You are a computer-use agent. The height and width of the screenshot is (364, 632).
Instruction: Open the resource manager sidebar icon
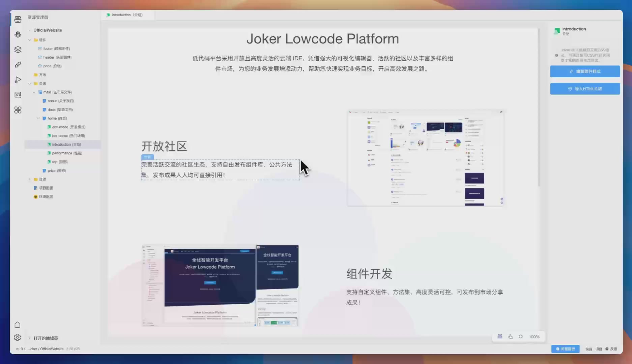point(18,19)
